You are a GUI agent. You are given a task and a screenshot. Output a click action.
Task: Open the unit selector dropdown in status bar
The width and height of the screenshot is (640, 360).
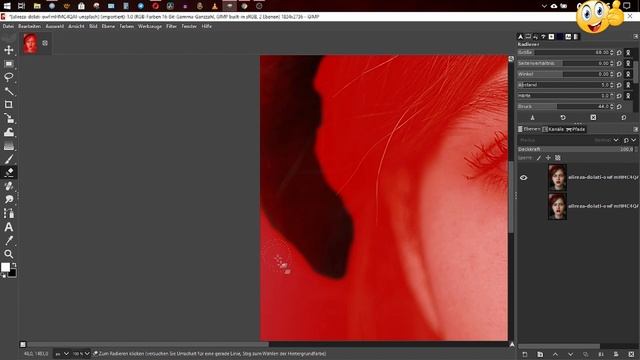[x=62, y=354]
